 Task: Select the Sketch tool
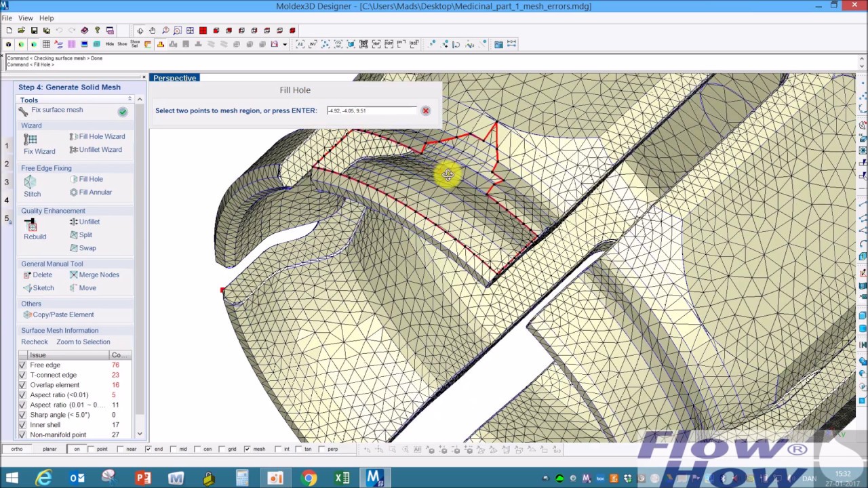[38, 288]
